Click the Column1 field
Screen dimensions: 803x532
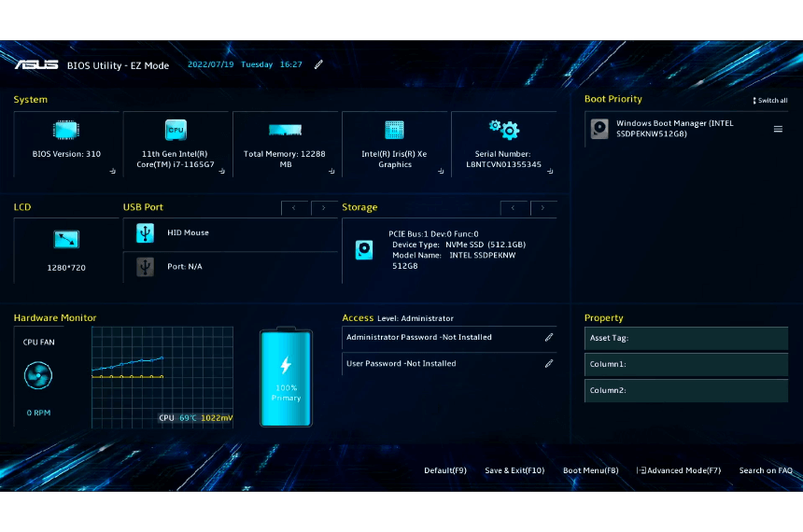point(686,364)
